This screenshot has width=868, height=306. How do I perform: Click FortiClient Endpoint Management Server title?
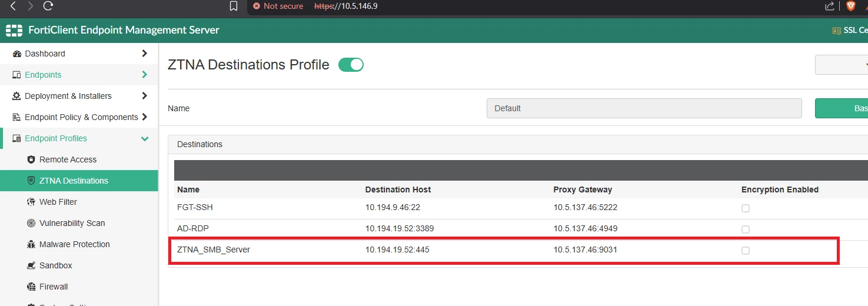click(124, 30)
